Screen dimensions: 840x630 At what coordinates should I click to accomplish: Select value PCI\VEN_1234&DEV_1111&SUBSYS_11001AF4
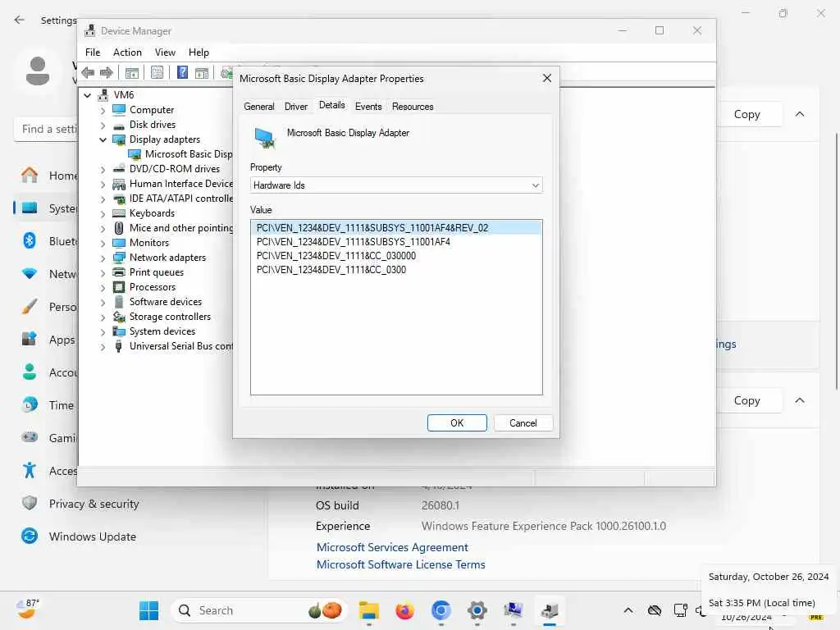353,242
